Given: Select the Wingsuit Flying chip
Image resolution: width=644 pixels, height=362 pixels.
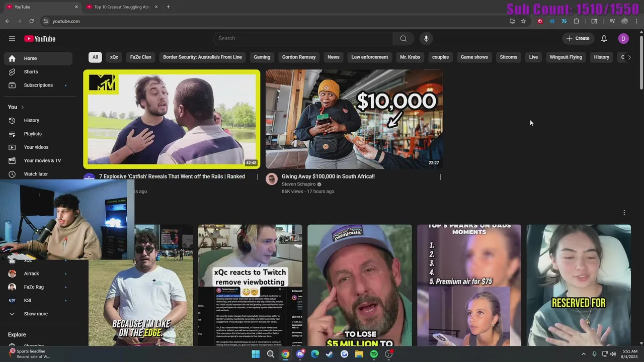Looking at the screenshot, I should (566, 57).
